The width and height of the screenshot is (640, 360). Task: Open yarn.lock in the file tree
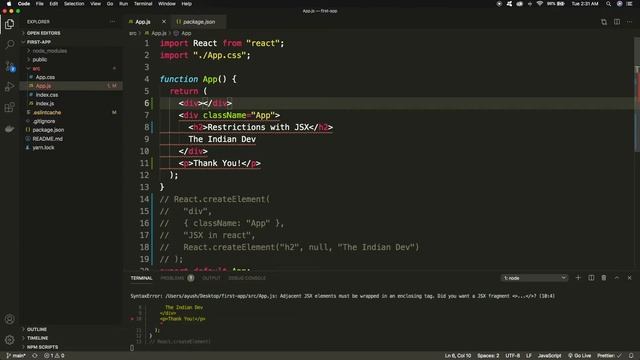(x=43, y=147)
